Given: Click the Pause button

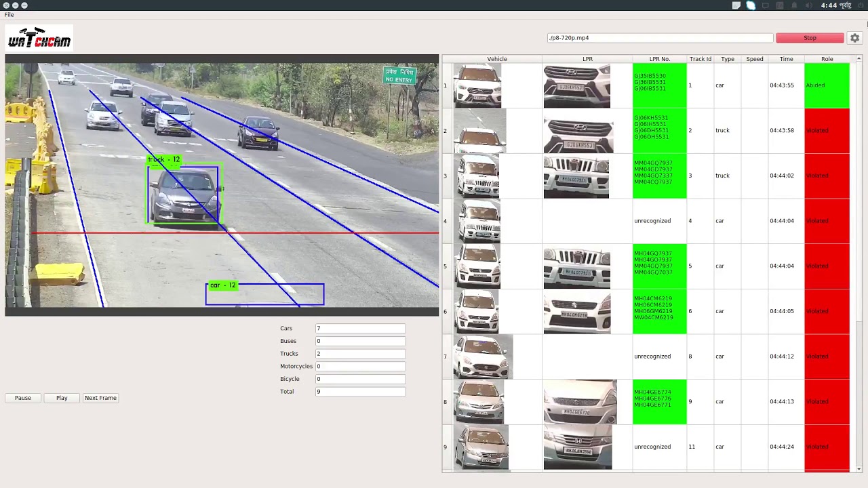Looking at the screenshot, I should (23, 398).
